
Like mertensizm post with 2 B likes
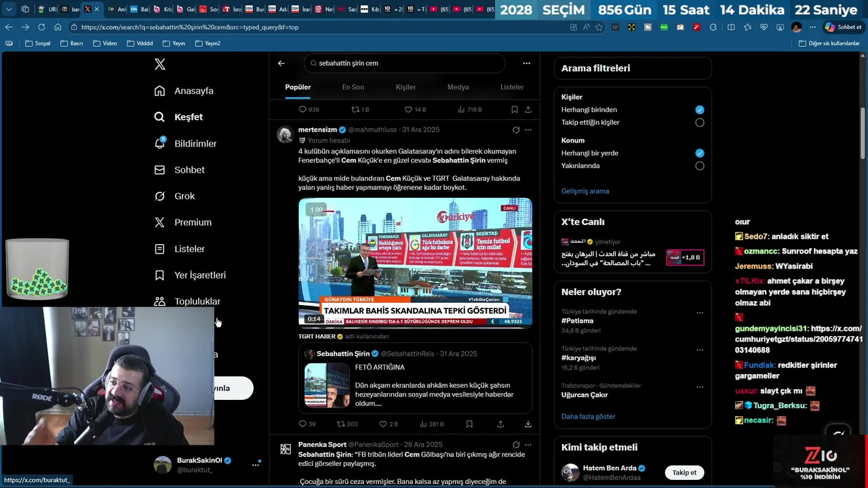tap(383, 424)
